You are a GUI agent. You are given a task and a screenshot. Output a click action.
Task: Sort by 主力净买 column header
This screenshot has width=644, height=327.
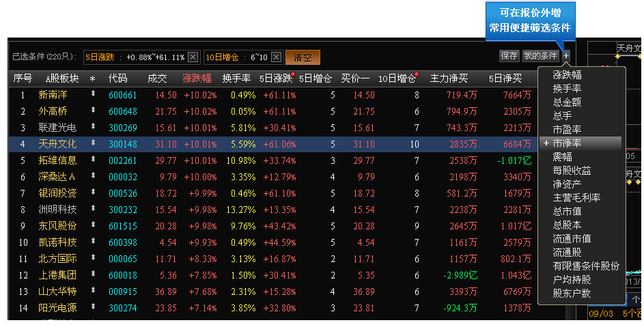point(449,78)
